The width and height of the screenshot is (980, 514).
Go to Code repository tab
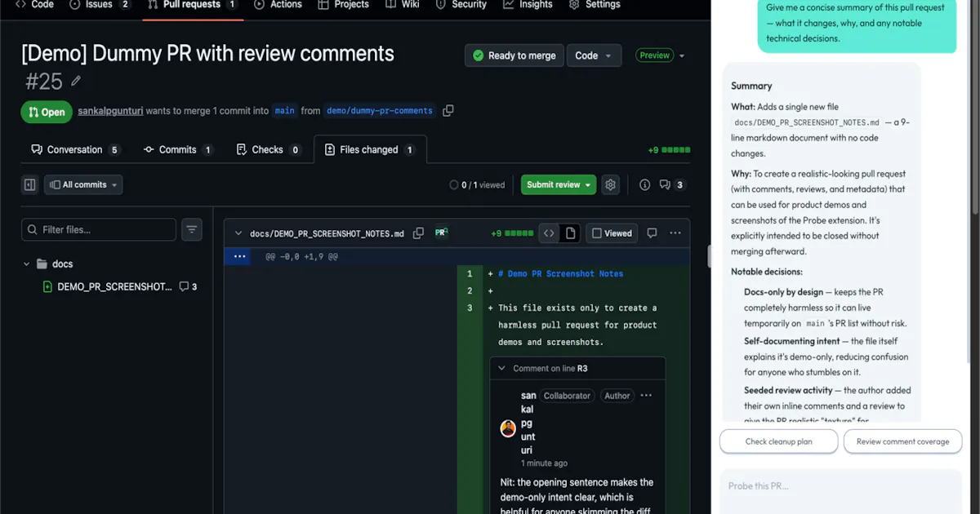(x=34, y=5)
